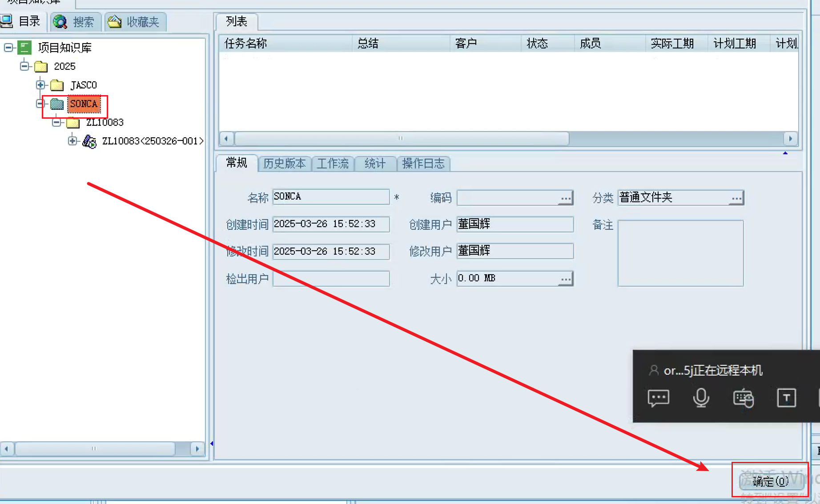Click the 创建用户 field

click(x=515, y=224)
